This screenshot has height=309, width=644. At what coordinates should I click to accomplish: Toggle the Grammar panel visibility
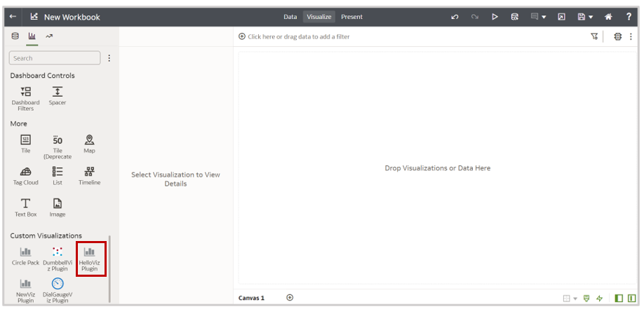pos(631,298)
